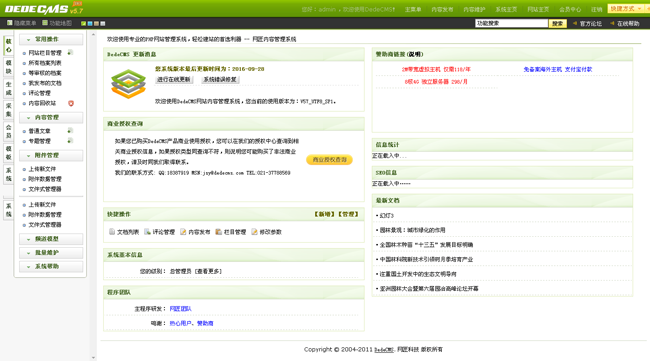Viewport: 650px width, 361px height.
Task: Open the 功能地图 function map
Action: pyautogui.click(x=57, y=23)
